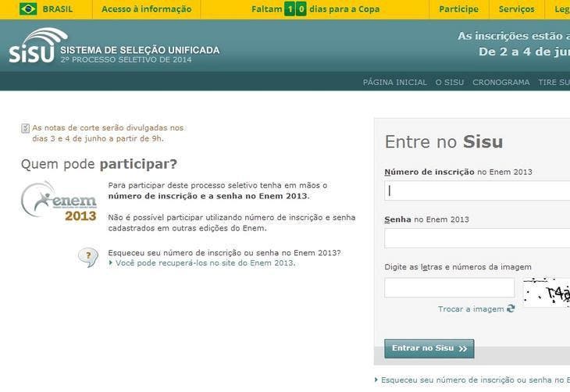Click the Faltam dias para a Copa countdown
This screenshot has height=392, width=570.
(x=315, y=9)
